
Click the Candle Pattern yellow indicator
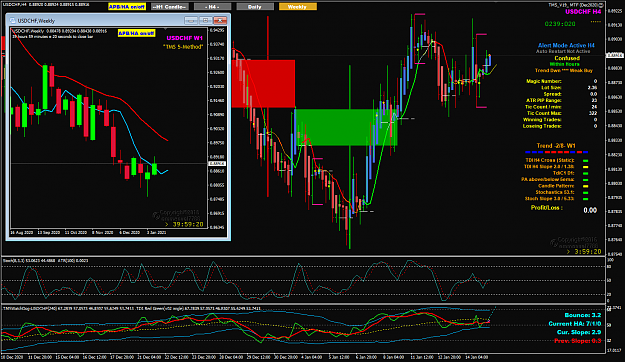(586, 186)
